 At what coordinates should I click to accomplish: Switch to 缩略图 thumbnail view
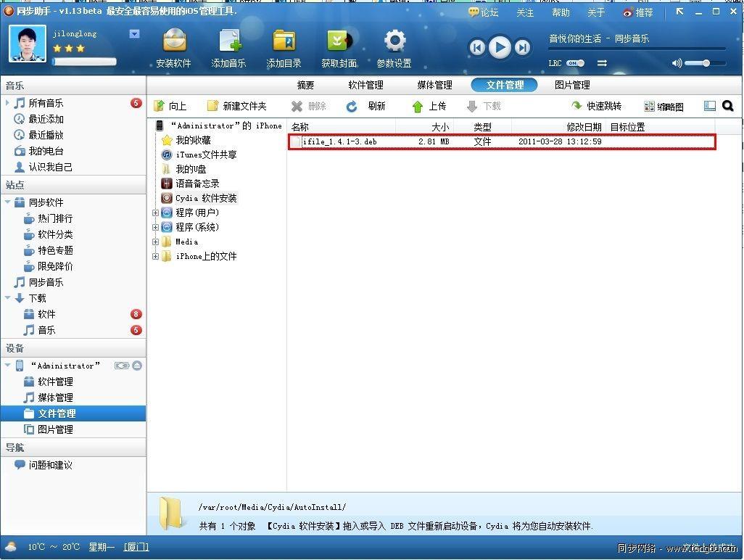point(664,107)
